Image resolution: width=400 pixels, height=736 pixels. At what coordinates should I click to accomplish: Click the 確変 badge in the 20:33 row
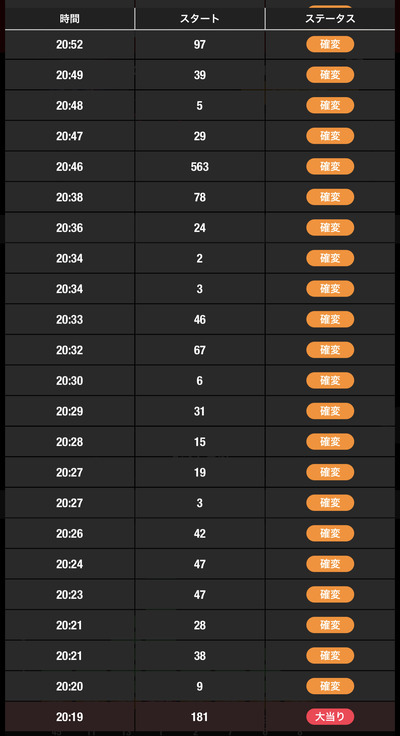330,320
